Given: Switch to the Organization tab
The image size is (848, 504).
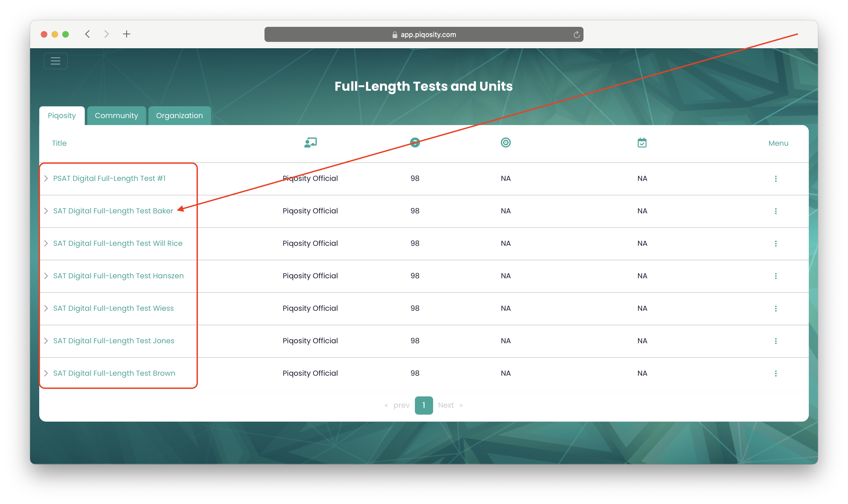Looking at the screenshot, I should tap(179, 116).
